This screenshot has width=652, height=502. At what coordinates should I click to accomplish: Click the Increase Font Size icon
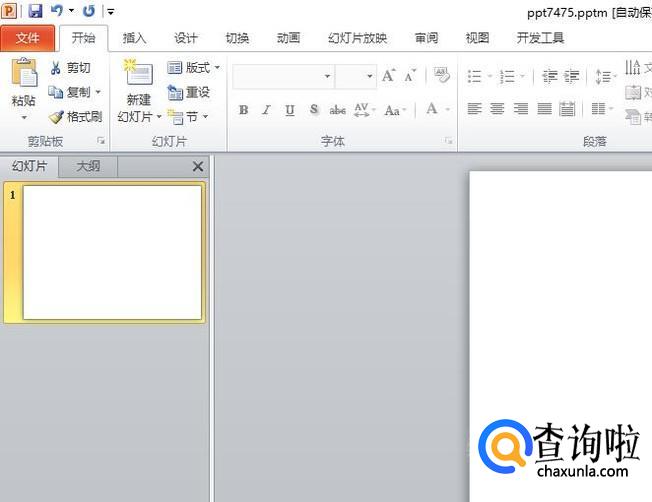pyautogui.click(x=388, y=77)
